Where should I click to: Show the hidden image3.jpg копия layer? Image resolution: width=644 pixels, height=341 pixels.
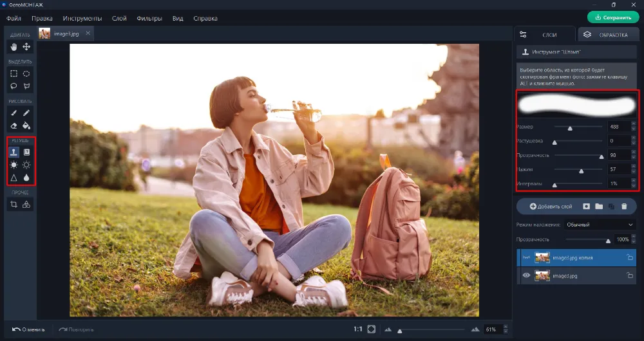coord(526,257)
